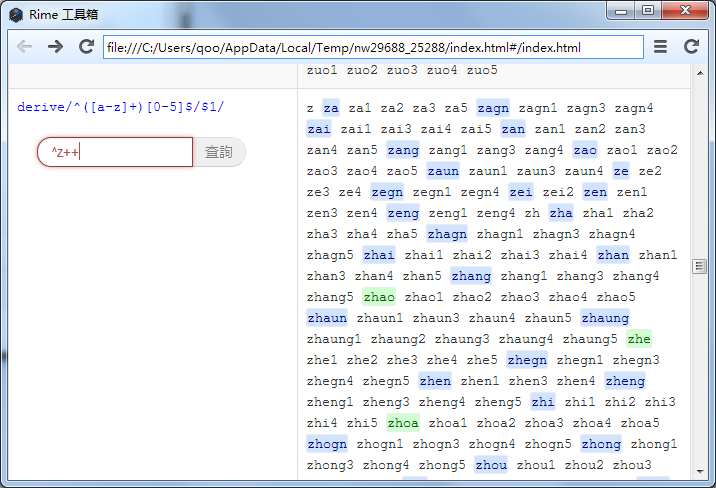This screenshot has width=716, height=488.
Task: Select green highlighted word zhoa
Action: point(403,423)
